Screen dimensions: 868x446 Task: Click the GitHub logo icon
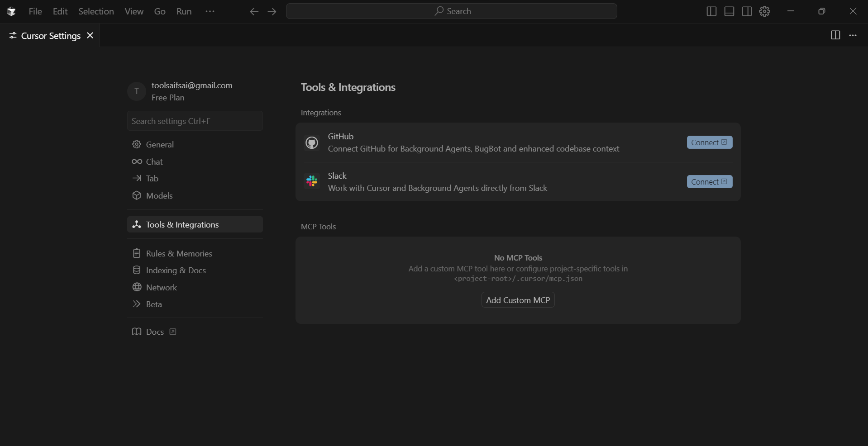pyautogui.click(x=312, y=142)
